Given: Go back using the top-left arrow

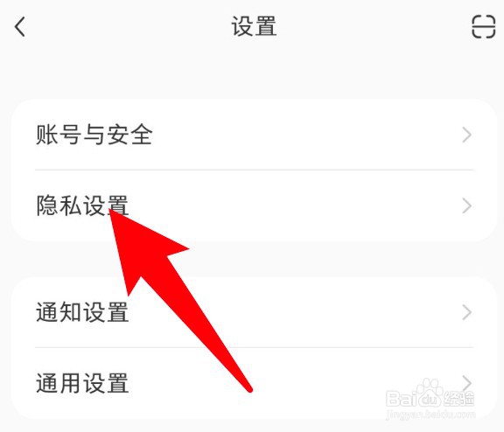Looking at the screenshot, I should click(x=19, y=27).
